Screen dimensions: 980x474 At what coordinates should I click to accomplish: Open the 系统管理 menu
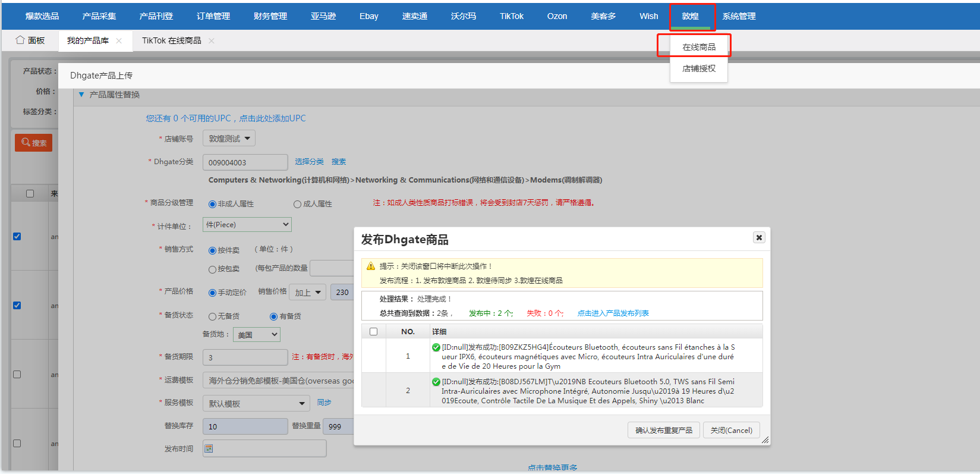[x=739, y=16]
